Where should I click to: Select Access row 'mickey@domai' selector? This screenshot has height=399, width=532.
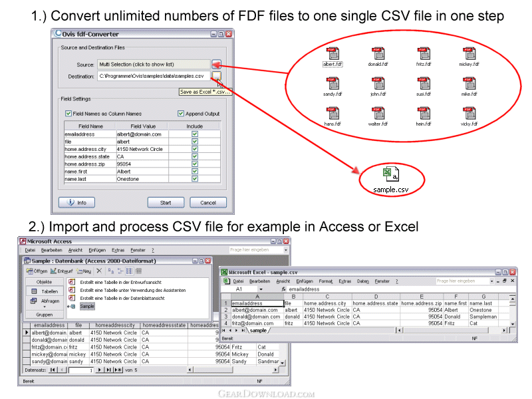26,354
